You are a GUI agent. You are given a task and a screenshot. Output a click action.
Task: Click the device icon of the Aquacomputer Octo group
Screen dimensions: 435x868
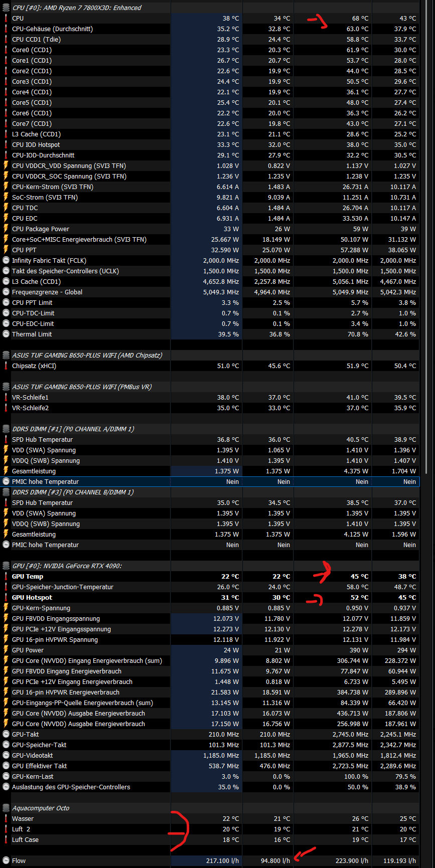tap(6, 808)
